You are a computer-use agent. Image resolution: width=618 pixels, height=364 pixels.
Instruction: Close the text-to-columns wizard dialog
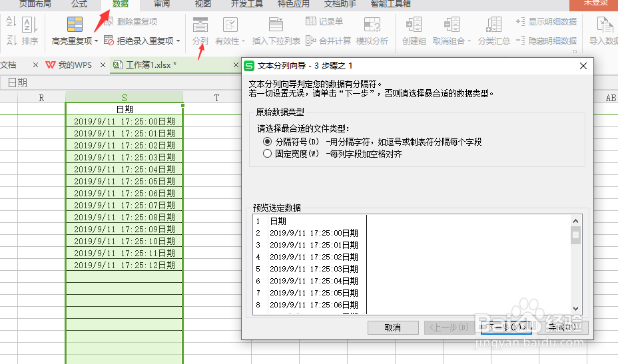(x=583, y=66)
